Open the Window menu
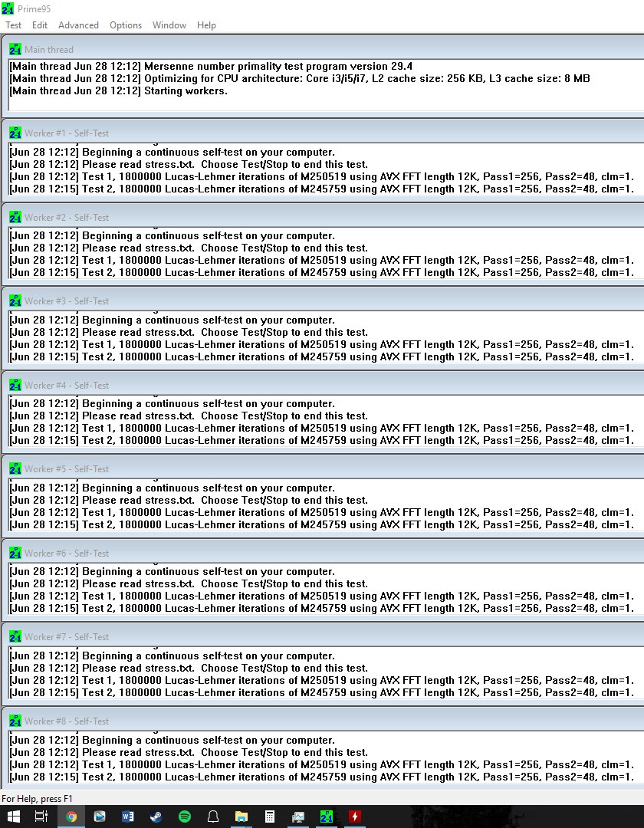Image resolution: width=644 pixels, height=828 pixels. click(169, 25)
